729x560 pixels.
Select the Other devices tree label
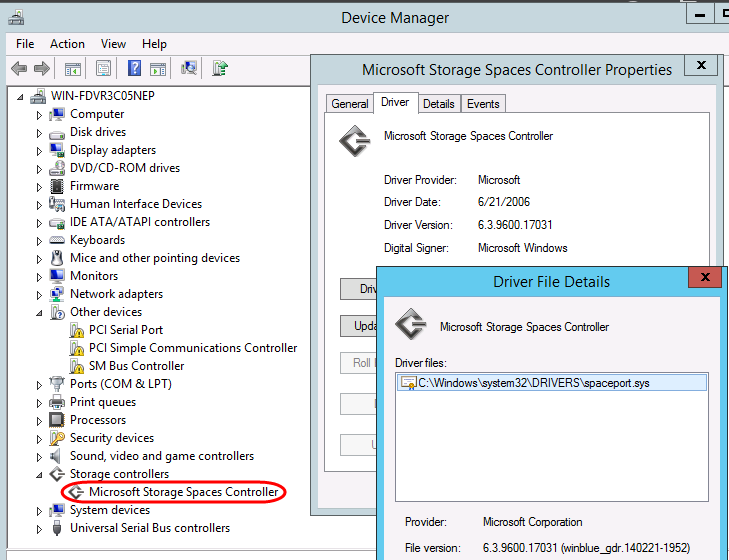point(106,312)
